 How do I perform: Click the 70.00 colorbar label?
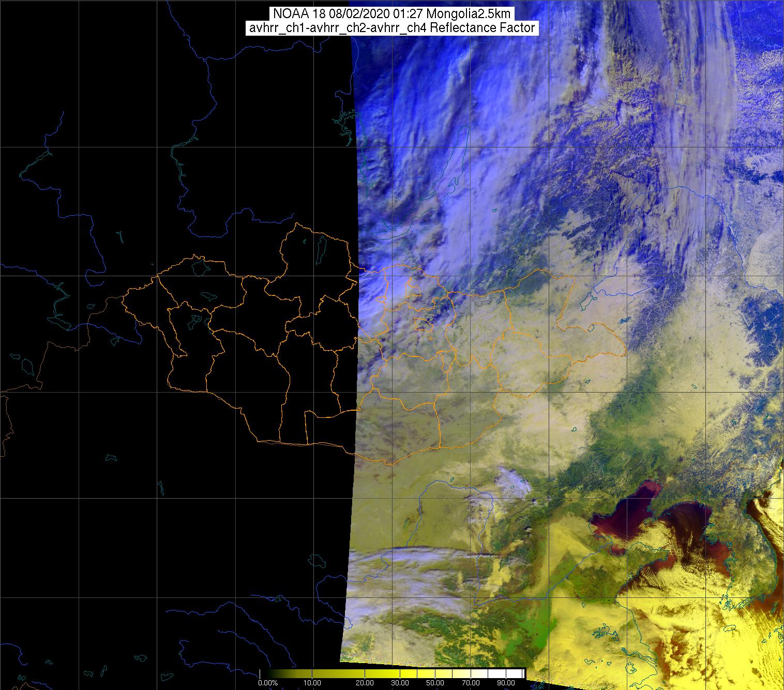click(x=470, y=683)
